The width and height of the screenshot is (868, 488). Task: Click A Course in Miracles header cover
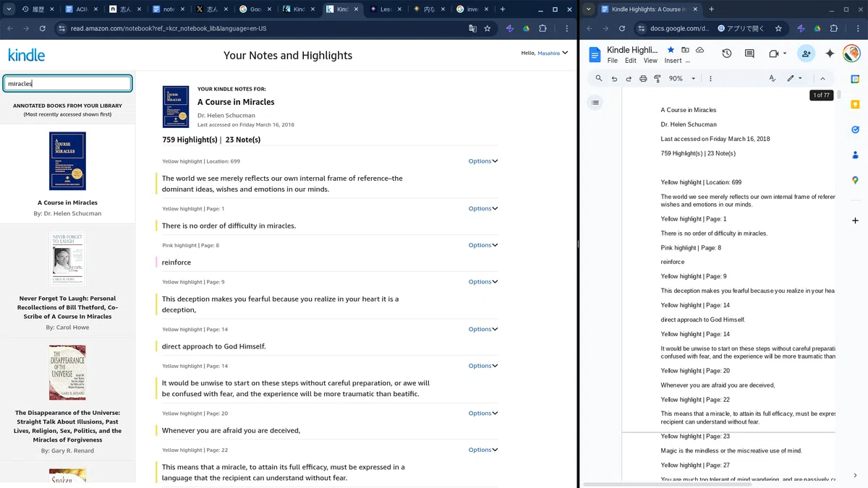click(x=176, y=107)
